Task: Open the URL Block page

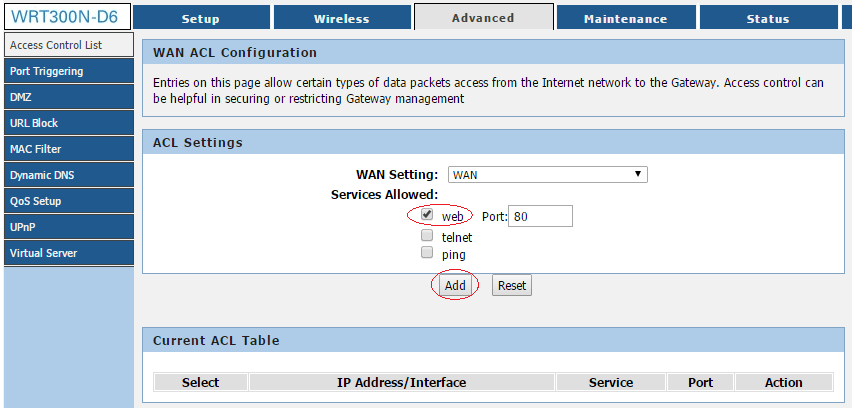Action: pos(67,123)
